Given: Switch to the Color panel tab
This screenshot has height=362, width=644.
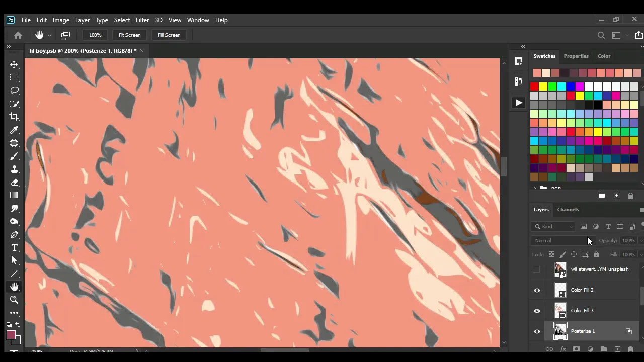Looking at the screenshot, I should pyautogui.click(x=604, y=56).
